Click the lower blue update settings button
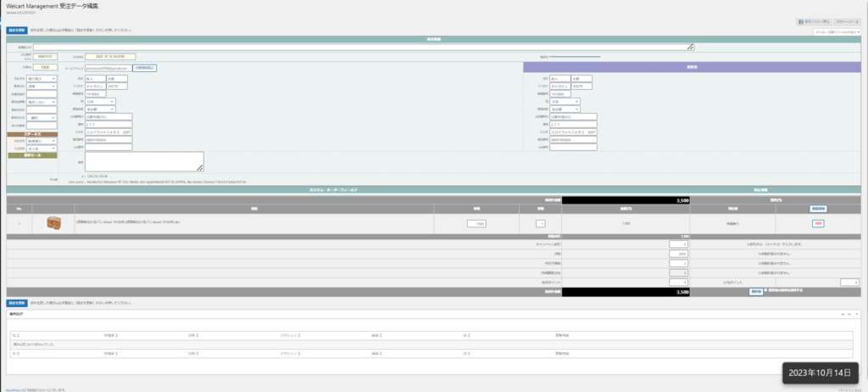The image size is (868, 392). [x=16, y=302]
